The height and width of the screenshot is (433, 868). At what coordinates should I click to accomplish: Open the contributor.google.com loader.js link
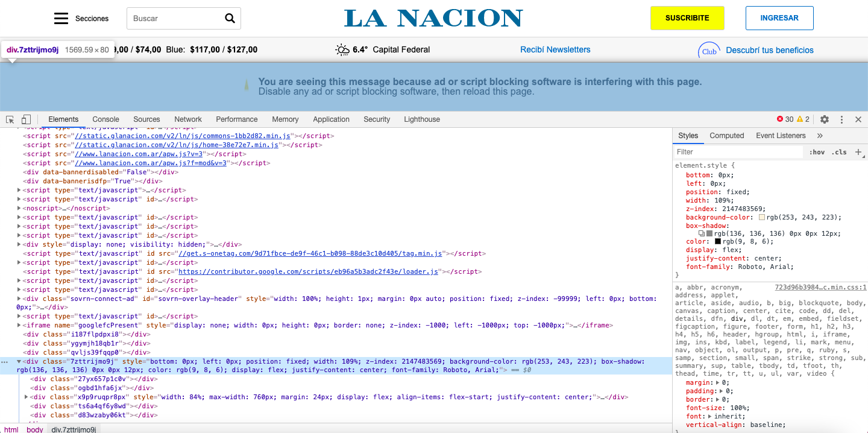pos(308,272)
